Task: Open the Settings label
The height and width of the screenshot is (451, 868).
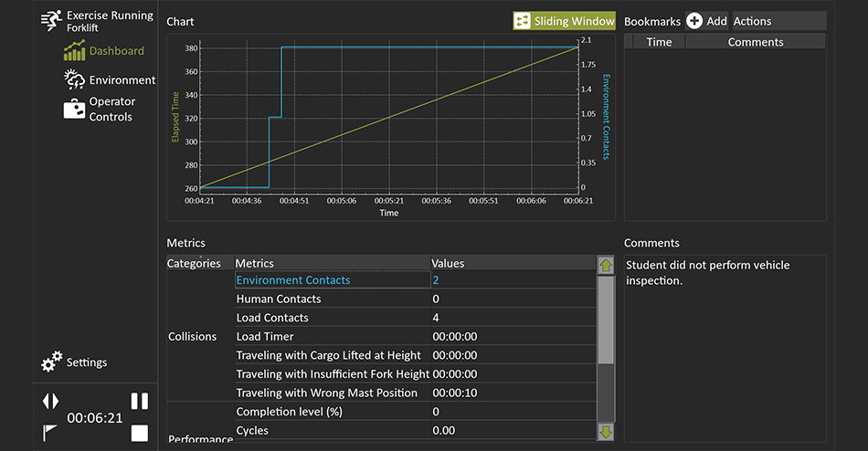Action: (x=87, y=362)
